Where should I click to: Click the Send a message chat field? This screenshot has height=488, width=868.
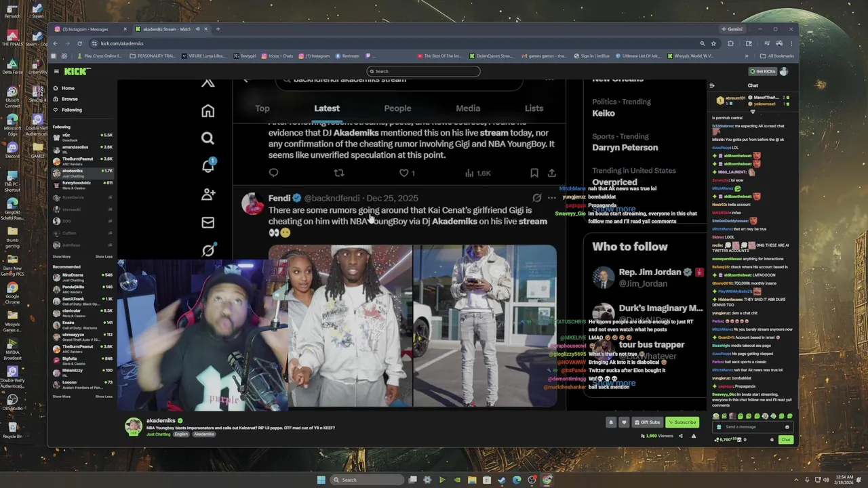pyautogui.click(x=751, y=427)
